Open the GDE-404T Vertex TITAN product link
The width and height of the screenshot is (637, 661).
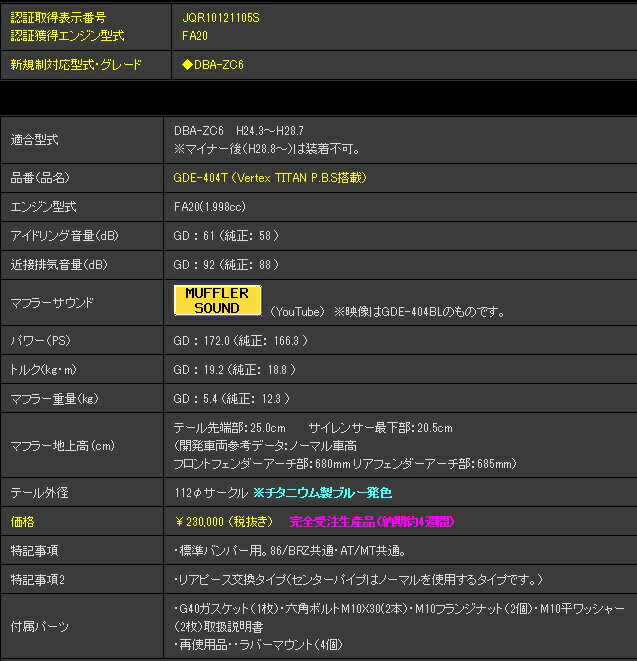coord(270,177)
